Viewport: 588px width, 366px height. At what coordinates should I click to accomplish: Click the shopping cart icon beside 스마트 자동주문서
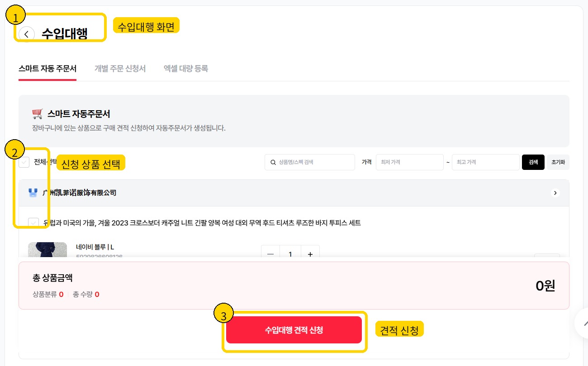[x=37, y=113]
